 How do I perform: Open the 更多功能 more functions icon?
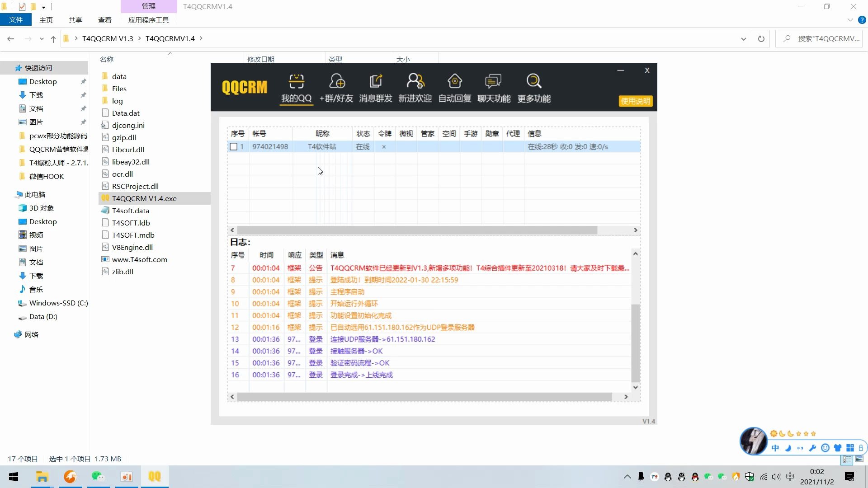[534, 89]
